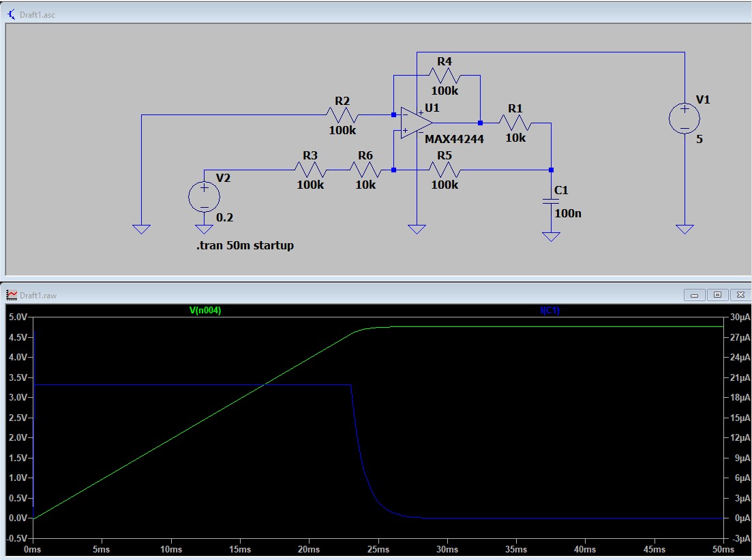Screen dimensions: 752x560
Task: Click the R5 resistor symbol
Action: click(x=445, y=170)
